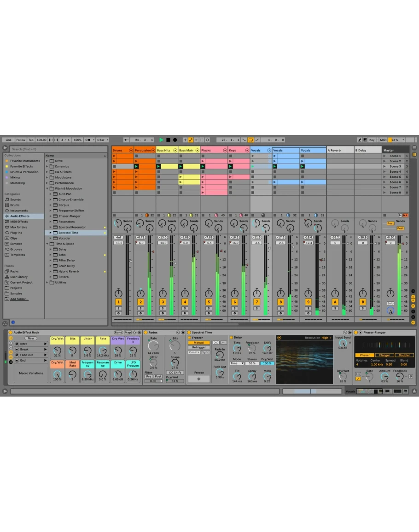Open the 1 Bar quantization dropdown
419x532 pixels.
[102, 140]
